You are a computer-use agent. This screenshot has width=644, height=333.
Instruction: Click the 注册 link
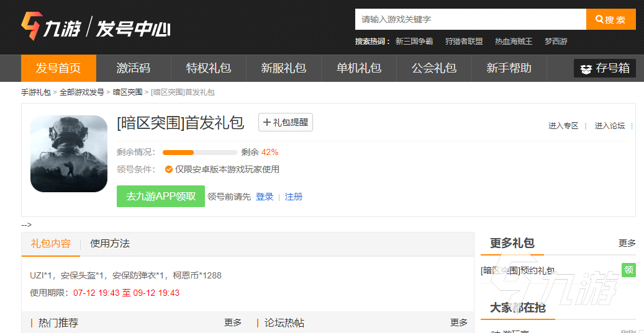click(x=294, y=197)
